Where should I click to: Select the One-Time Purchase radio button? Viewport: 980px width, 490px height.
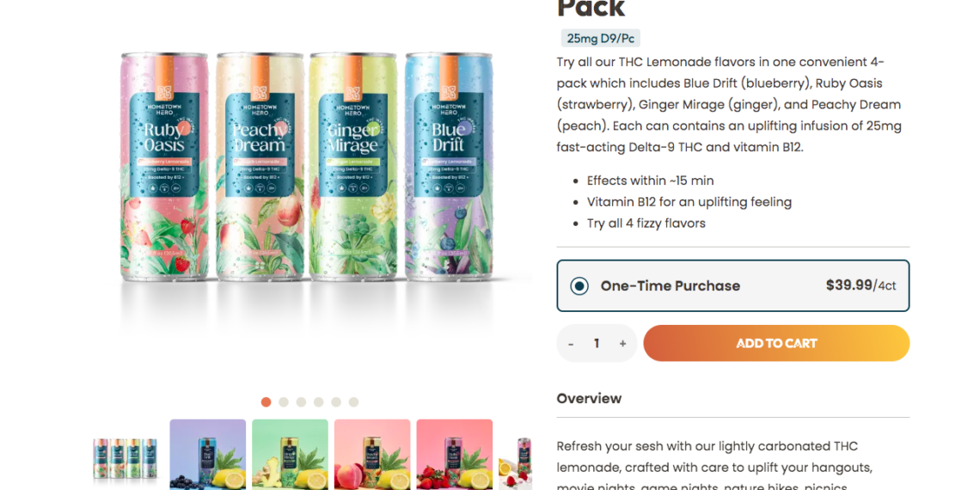click(579, 286)
